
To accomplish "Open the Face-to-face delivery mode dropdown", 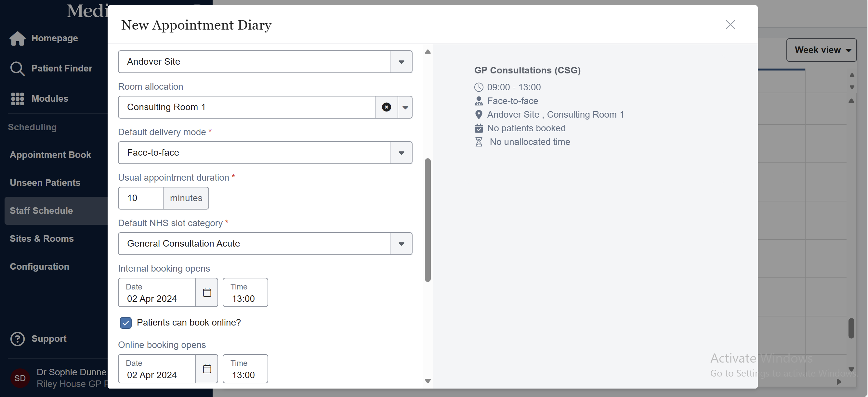I will click(x=401, y=153).
